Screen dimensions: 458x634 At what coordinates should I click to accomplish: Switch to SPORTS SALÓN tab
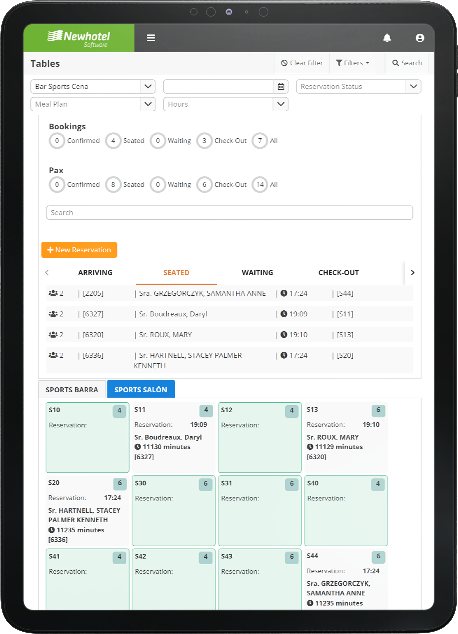pos(141,389)
